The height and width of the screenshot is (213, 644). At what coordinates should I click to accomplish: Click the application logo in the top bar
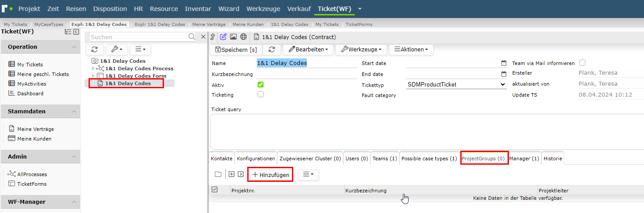[x=7, y=9]
